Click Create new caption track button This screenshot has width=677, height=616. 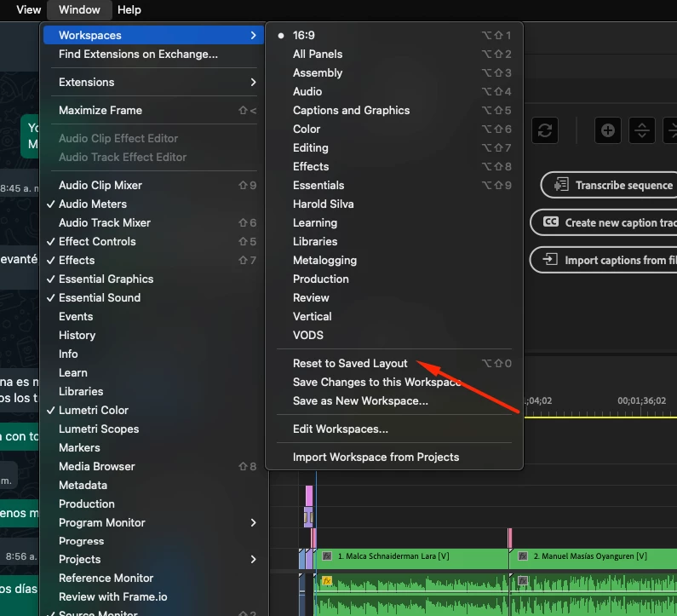pyautogui.click(x=604, y=222)
